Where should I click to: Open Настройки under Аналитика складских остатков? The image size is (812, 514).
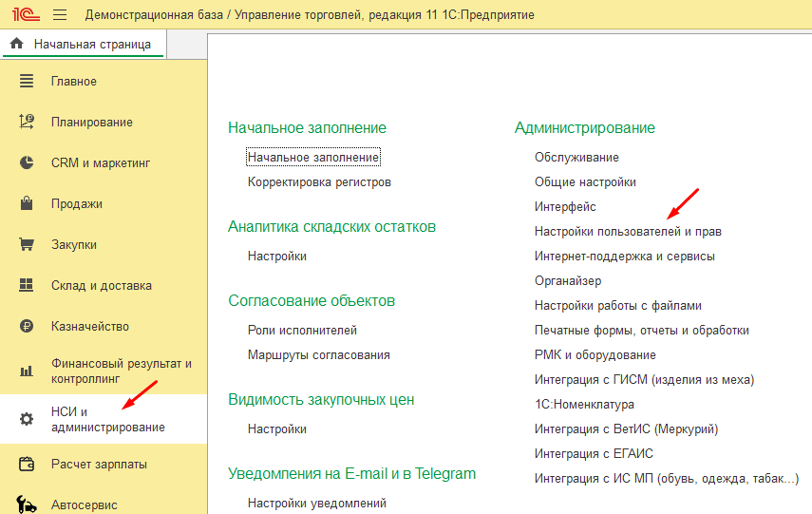277,256
